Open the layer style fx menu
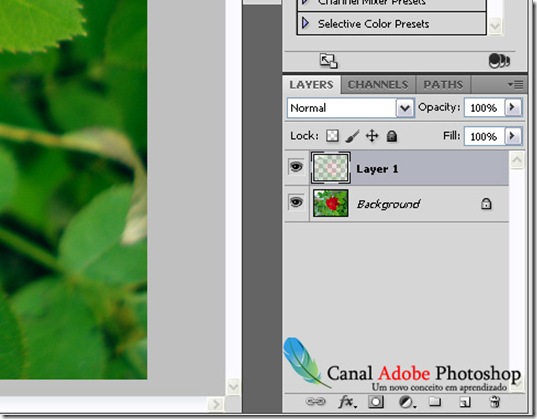Viewport: 537px width, 419px height. 347,402
